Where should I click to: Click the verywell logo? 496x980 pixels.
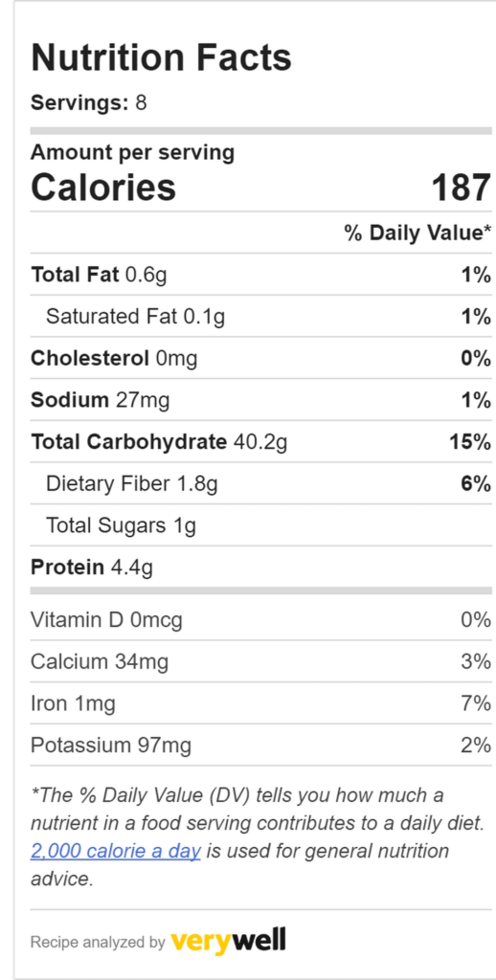[x=228, y=940]
